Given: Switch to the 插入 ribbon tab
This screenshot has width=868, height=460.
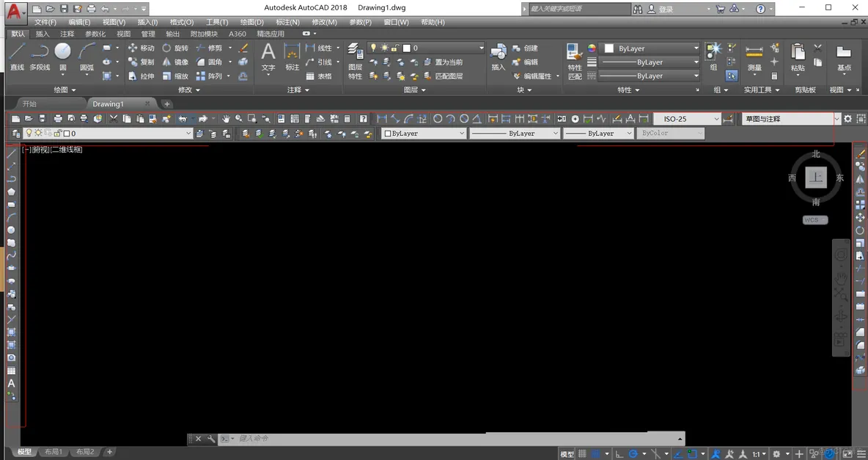Looking at the screenshot, I should point(43,34).
